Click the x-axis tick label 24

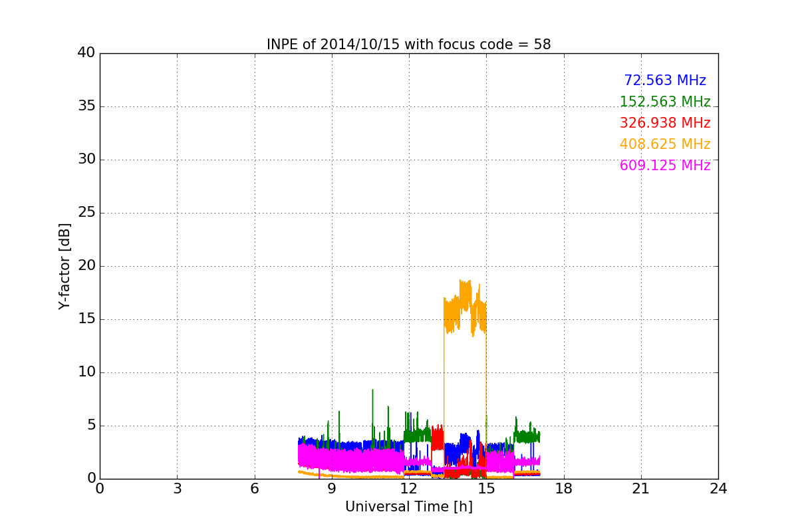pos(718,489)
